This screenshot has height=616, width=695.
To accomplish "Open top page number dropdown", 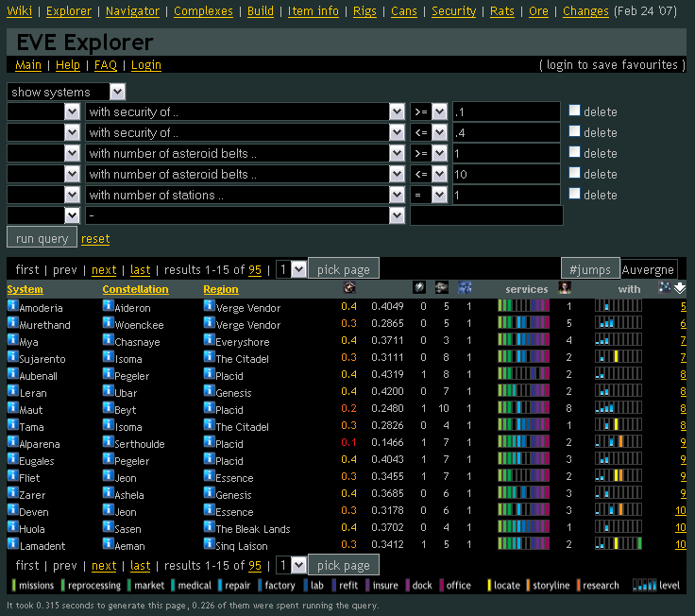I will tap(291, 269).
